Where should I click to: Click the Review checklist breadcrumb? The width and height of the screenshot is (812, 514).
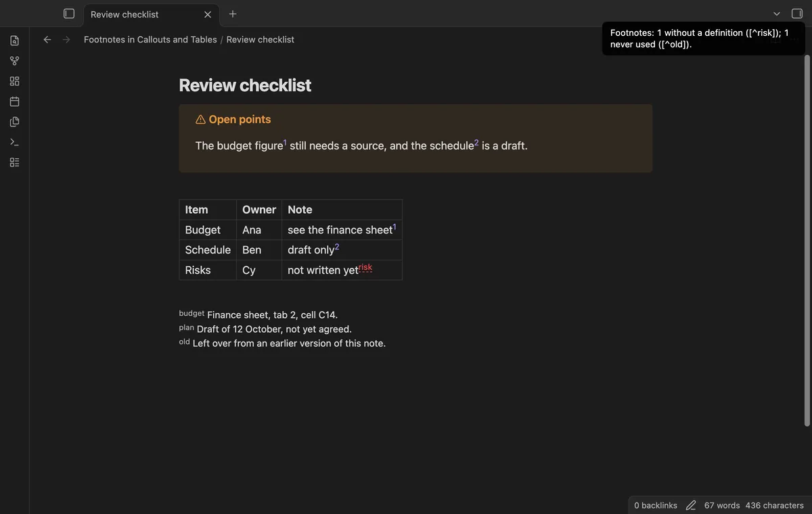click(261, 39)
